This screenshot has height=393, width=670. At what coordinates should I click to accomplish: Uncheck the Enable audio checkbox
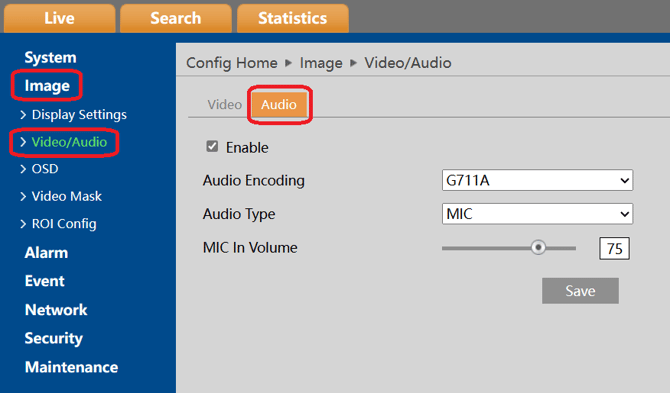(212, 147)
